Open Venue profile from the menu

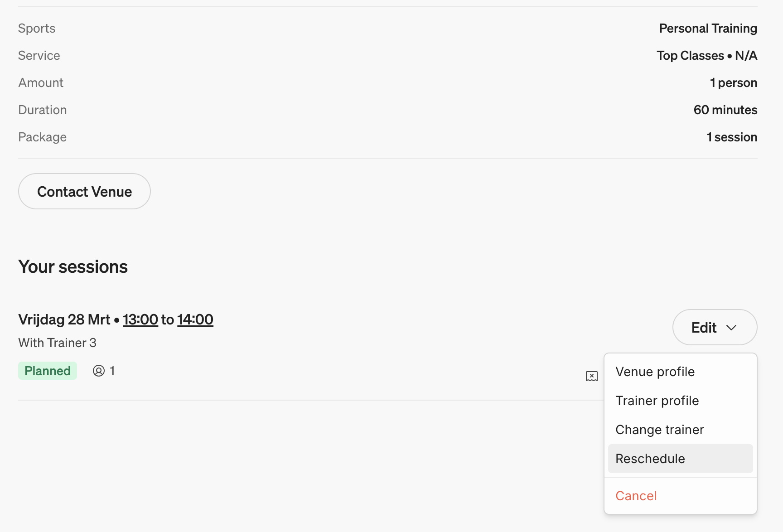[655, 372]
